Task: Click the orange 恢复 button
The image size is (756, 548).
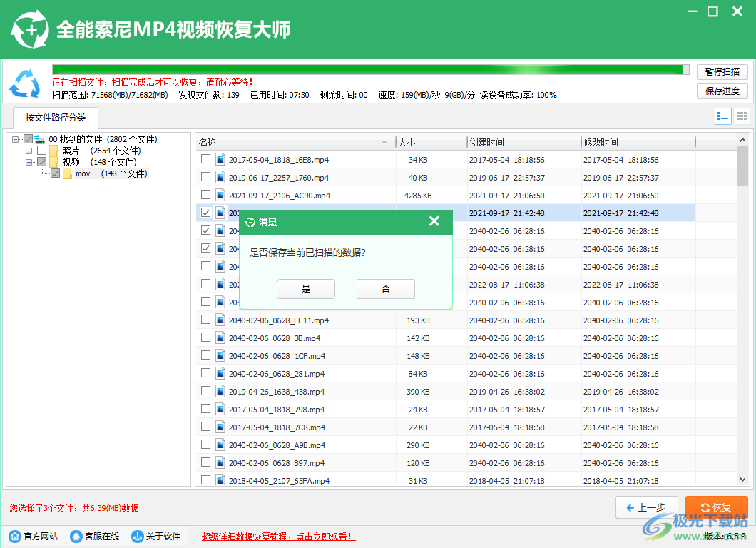Action: [x=717, y=507]
